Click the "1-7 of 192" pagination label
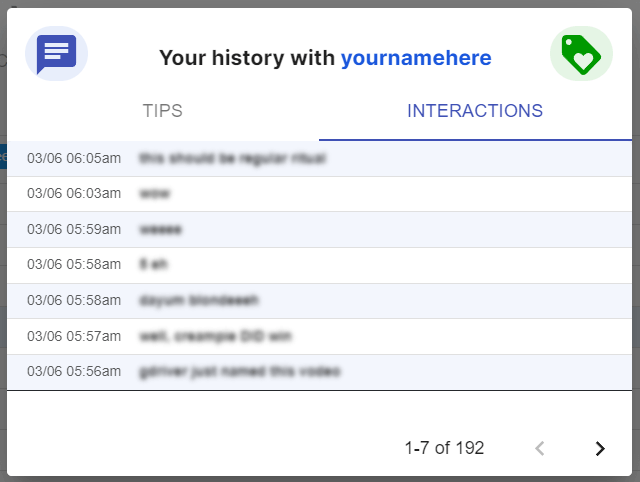The height and width of the screenshot is (482, 640). (x=444, y=448)
